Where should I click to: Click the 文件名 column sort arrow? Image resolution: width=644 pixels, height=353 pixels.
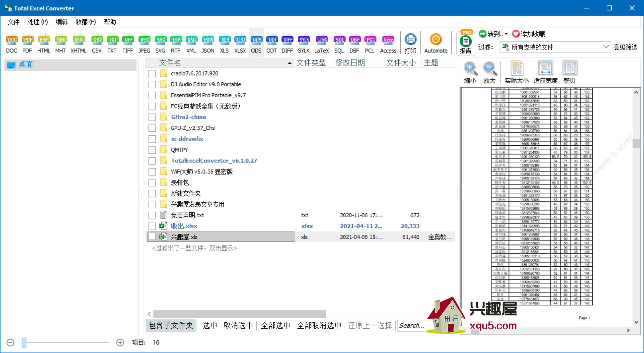click(x=289, y=63)
